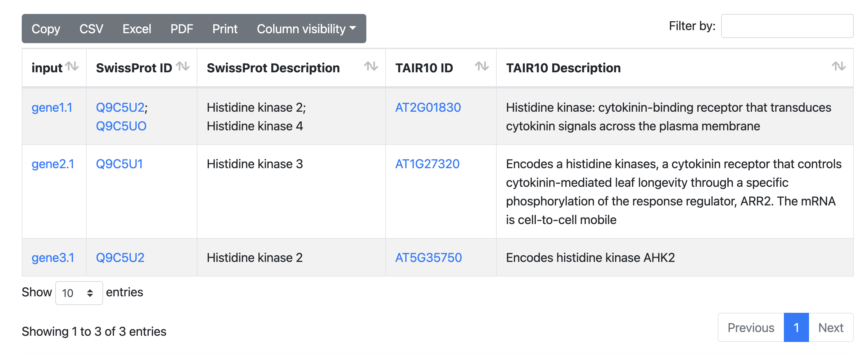Sort table by input column arrows

tap(72, 66)
